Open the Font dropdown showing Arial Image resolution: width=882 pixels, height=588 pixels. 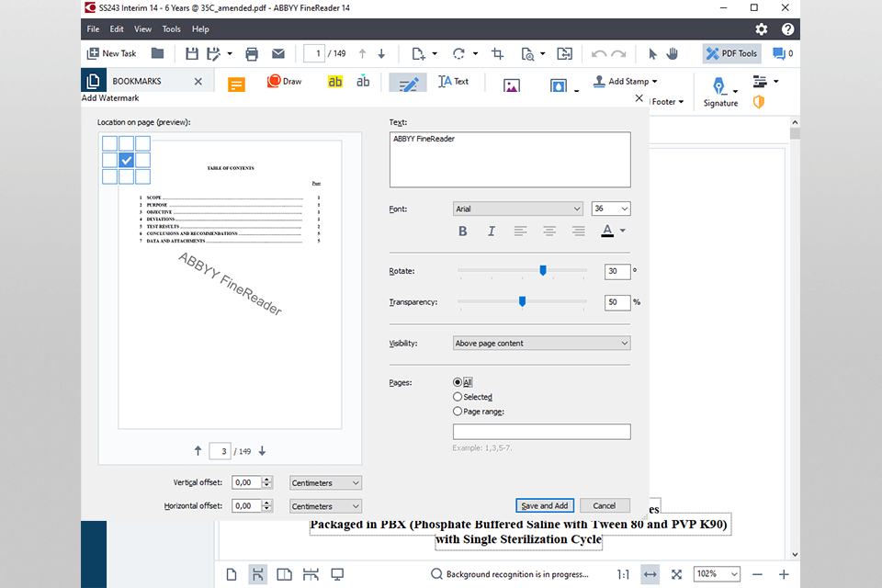click(x=517, y=209)
